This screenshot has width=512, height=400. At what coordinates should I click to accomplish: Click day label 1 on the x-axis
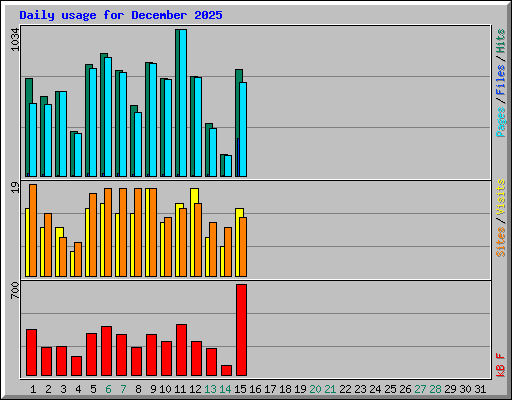33,389
